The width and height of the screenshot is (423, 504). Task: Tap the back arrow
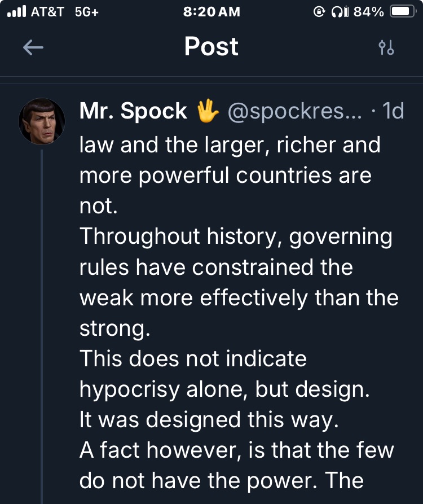click(33, 48)
